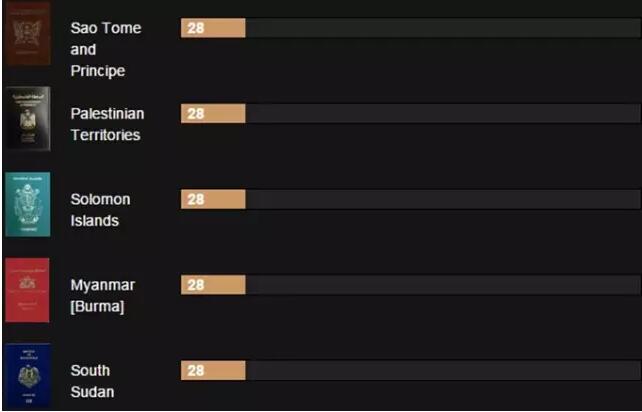Click the empty bar track beside Sao Tome
Screen dimensions: 642x412
[440, 28]
